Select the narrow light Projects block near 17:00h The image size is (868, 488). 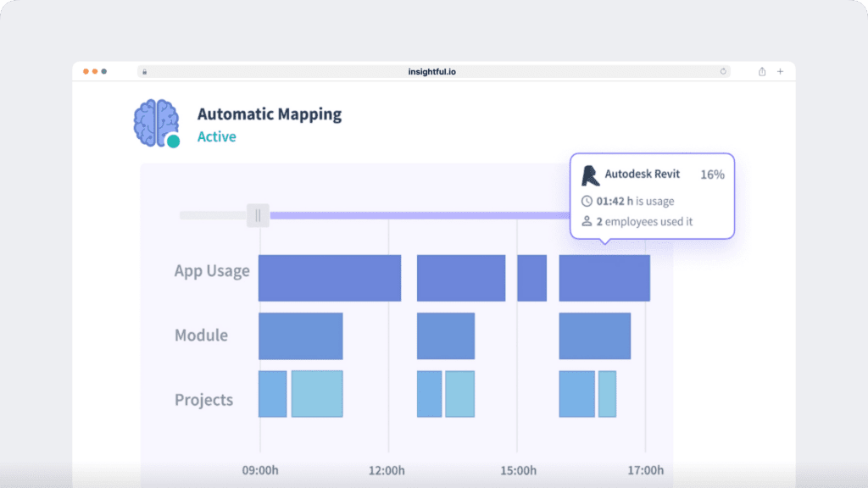click(x=607, y=393)
